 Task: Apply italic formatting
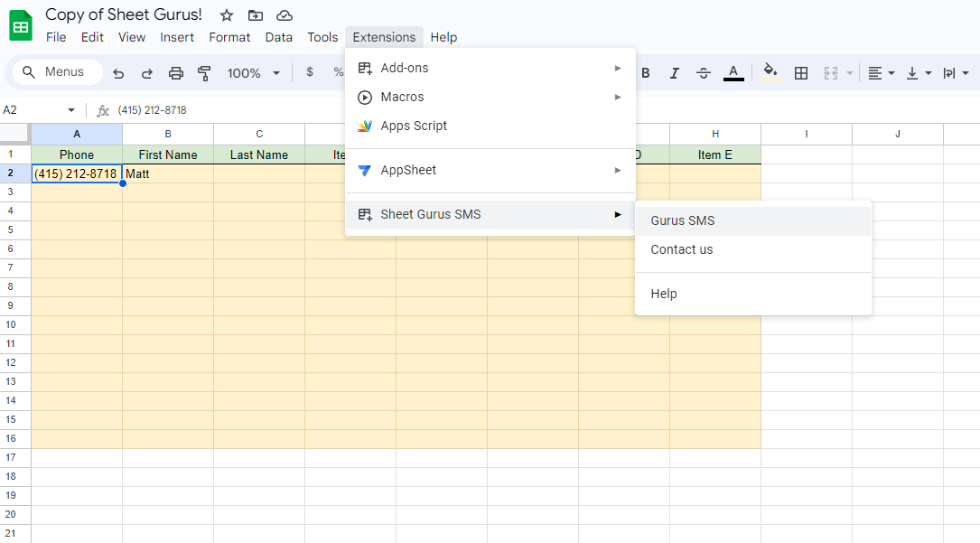675,73
